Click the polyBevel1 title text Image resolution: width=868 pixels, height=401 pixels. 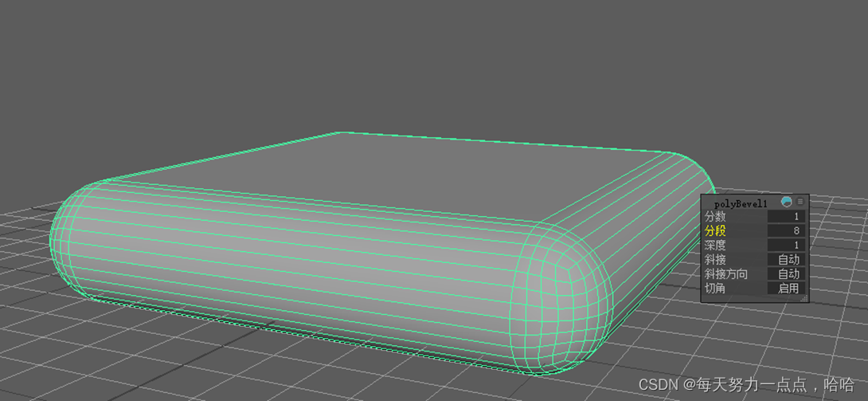pyautogui.click(x=741, y=204)
